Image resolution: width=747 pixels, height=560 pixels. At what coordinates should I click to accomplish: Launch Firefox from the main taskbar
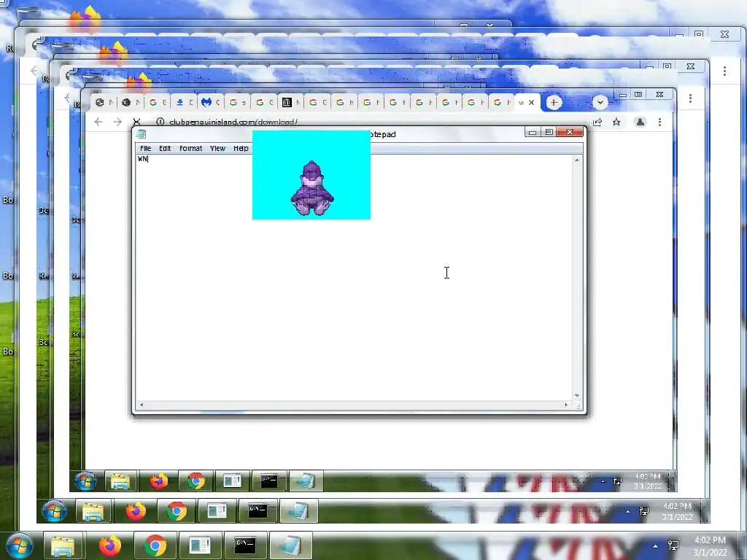(x=110, y=545)
